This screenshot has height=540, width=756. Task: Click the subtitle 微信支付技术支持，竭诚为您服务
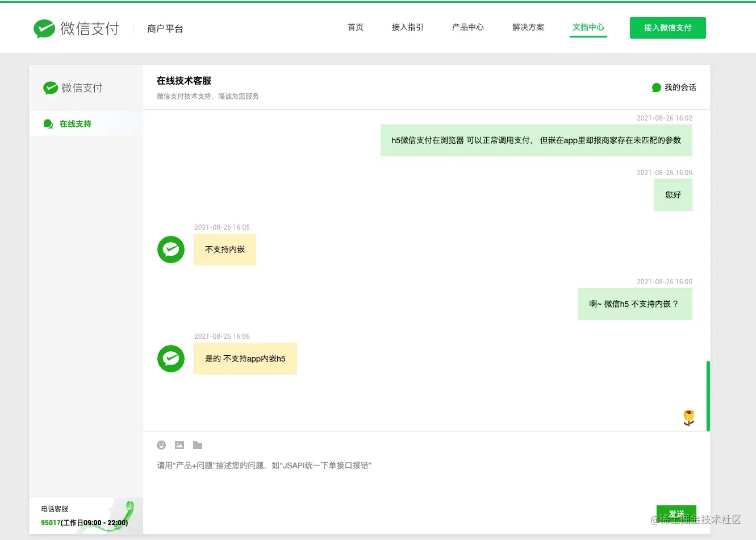tap(208, 97)
